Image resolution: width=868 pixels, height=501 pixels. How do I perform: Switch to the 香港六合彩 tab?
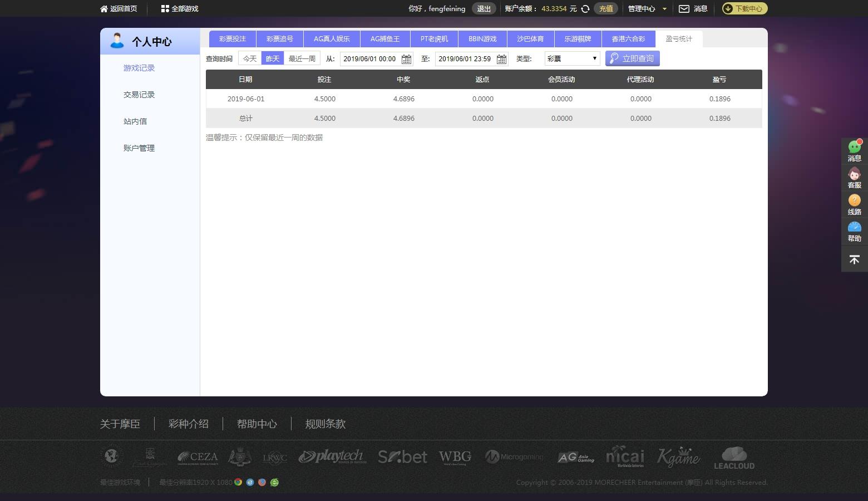(628, 39)
